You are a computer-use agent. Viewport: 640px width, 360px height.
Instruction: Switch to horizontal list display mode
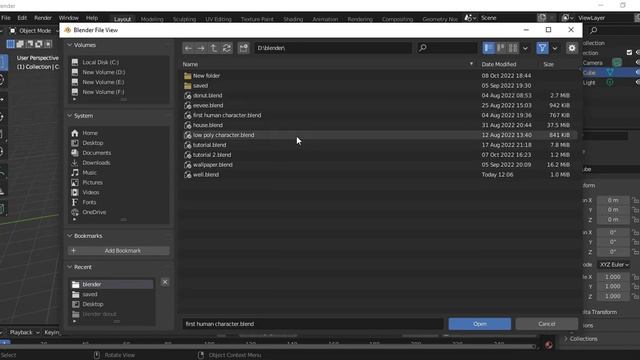pos(501,48)
